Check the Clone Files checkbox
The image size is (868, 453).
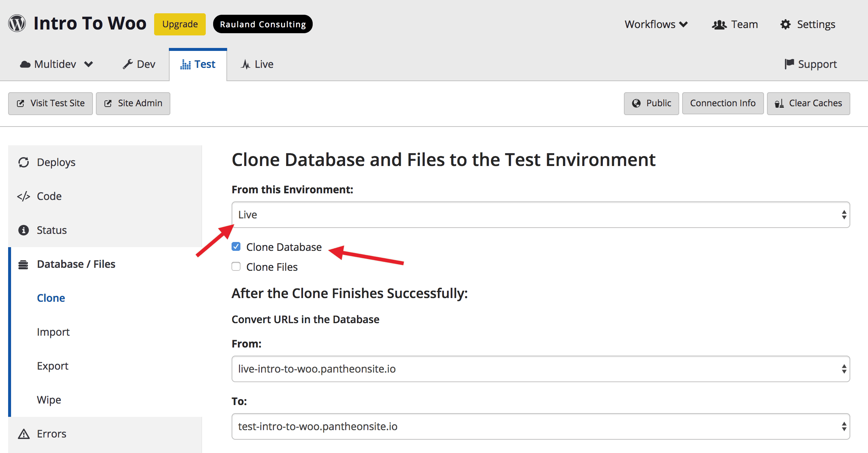[x=236, y=266]
